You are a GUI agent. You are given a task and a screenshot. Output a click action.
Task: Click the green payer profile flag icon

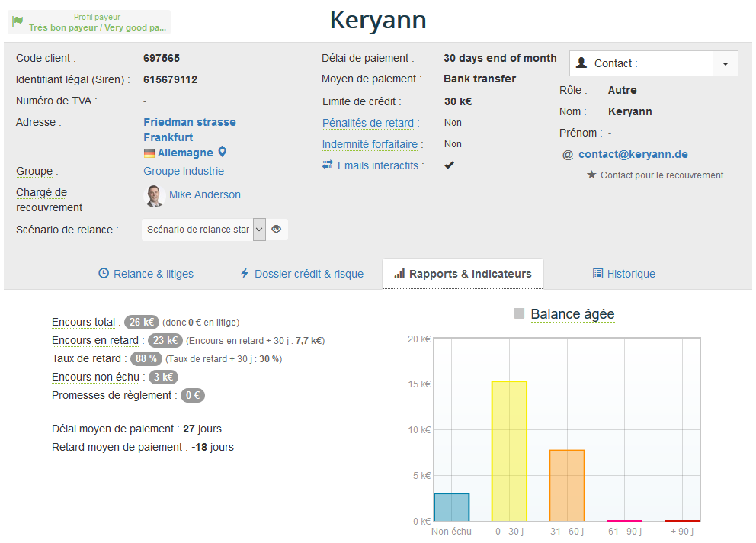coord(18,21)
